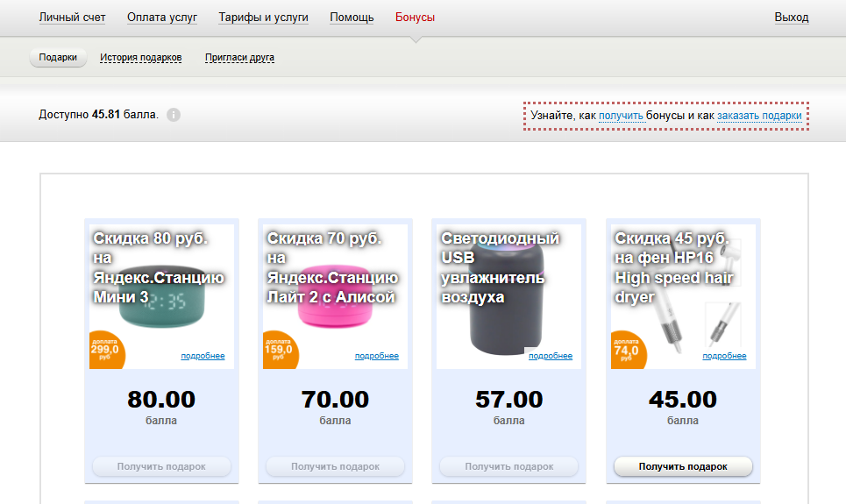Click the info icon next to available points
The image size is (846, 504).
coord(174,115)
